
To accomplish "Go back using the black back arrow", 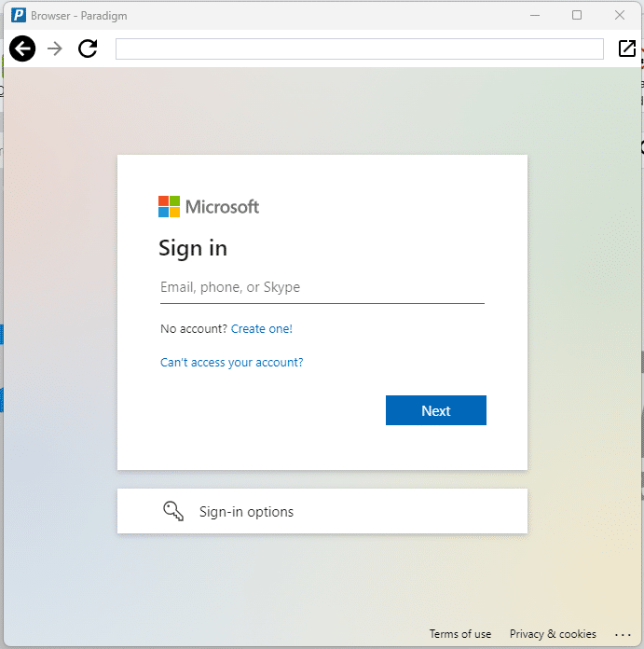I will [x=22, y=48].
